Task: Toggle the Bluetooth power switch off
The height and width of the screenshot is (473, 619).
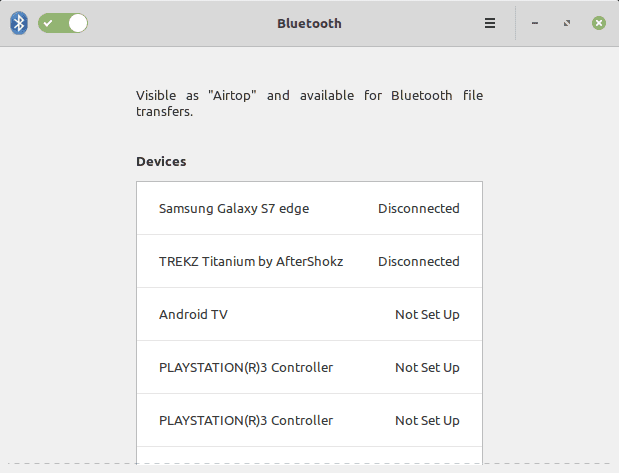Action: point(63,23)
